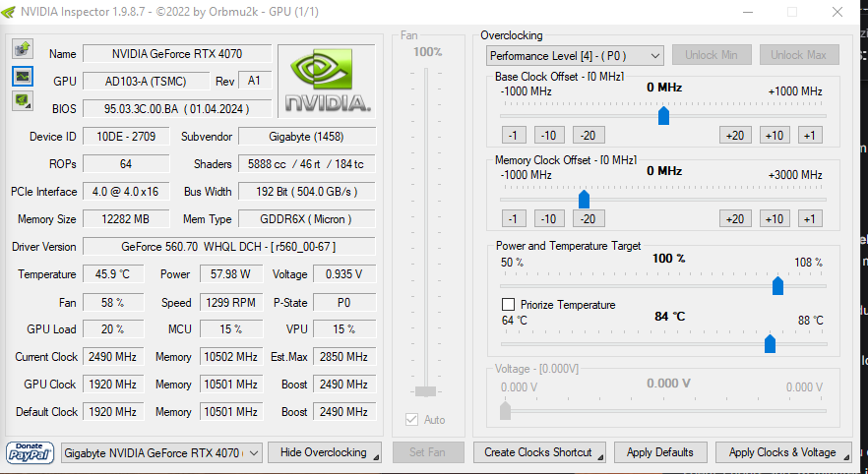Click Apply Defaults button
Viewport: 868px width, 474px height.
tap(659, 452)
